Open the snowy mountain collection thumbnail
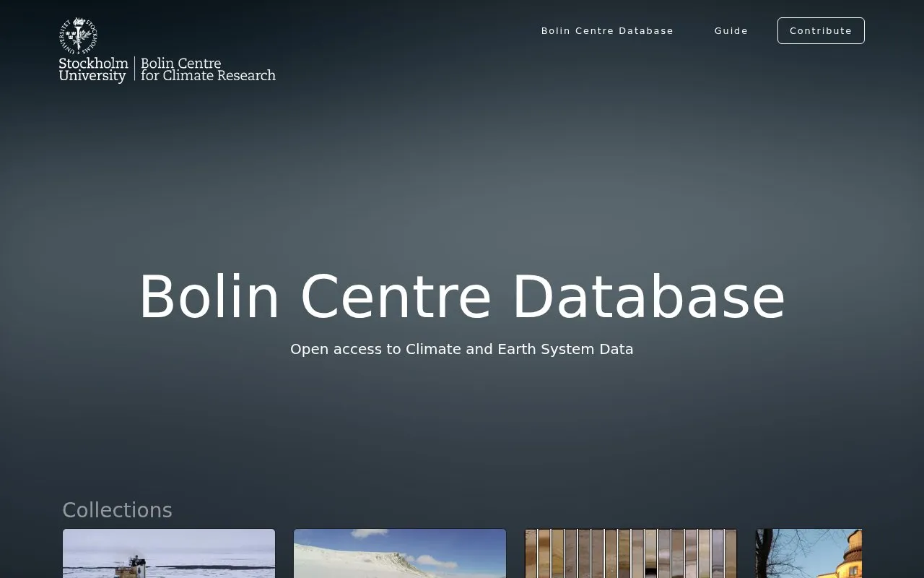 [400, 553]
